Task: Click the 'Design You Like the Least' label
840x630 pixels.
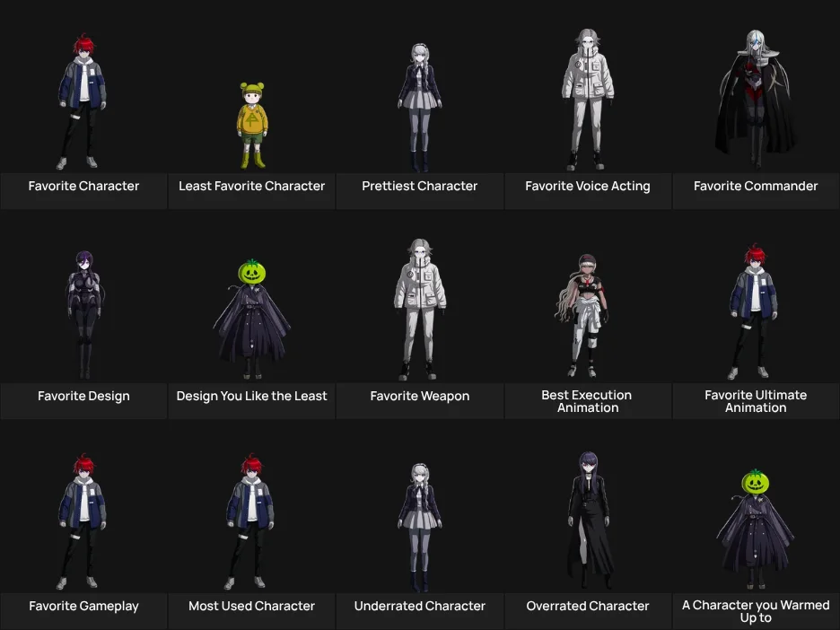Action: [252, 396]
